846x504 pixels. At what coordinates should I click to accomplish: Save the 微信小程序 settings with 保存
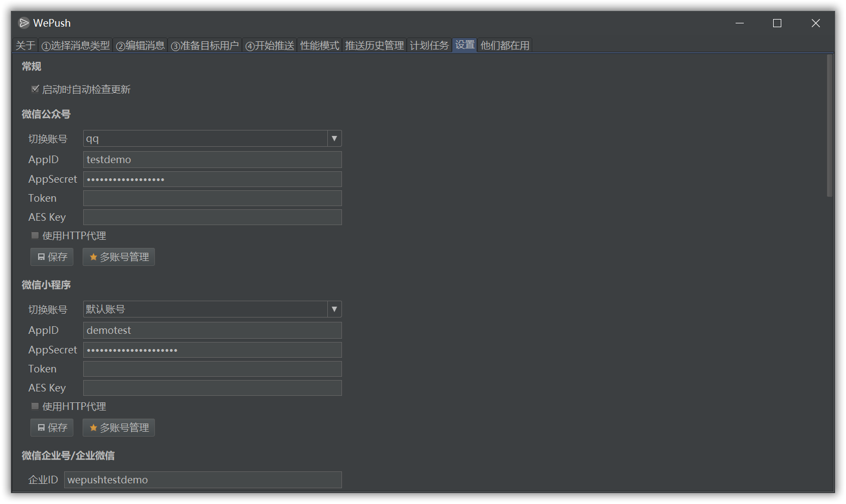pos(52,428)
